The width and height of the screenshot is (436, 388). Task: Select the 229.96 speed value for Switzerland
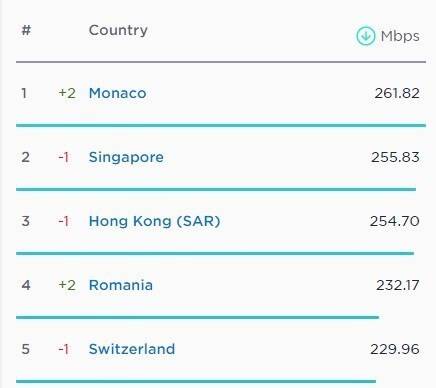tap(395, 349)
